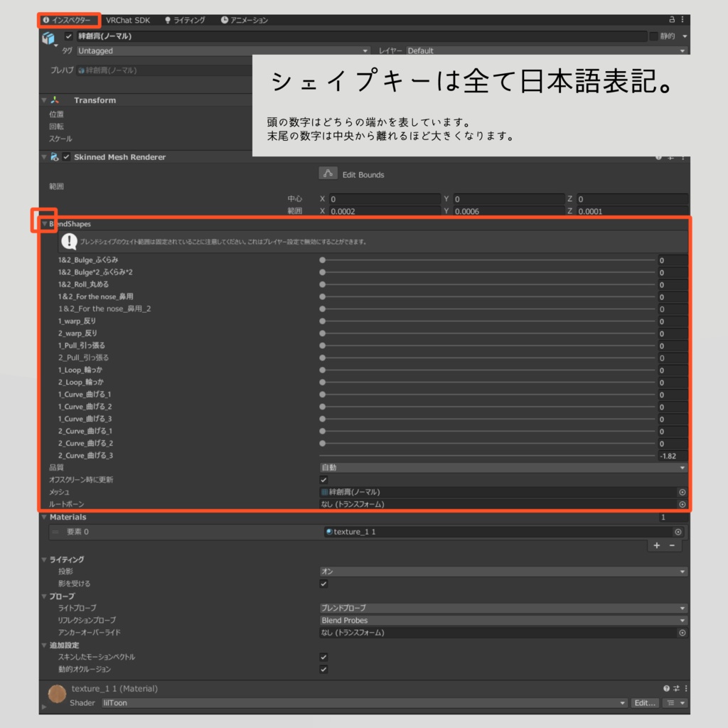Open the object picker for アンカーオーバーライド
Screen dimensions: 728x728
click(682, 633)
